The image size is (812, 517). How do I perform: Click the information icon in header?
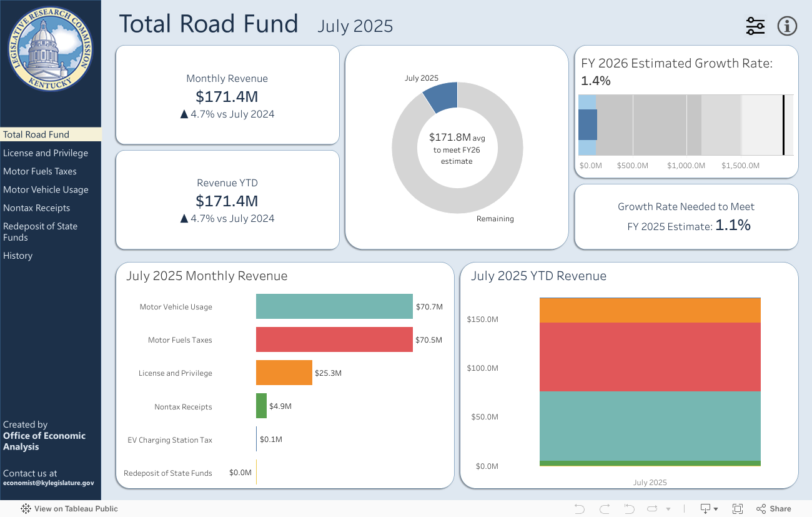(787, 26)
